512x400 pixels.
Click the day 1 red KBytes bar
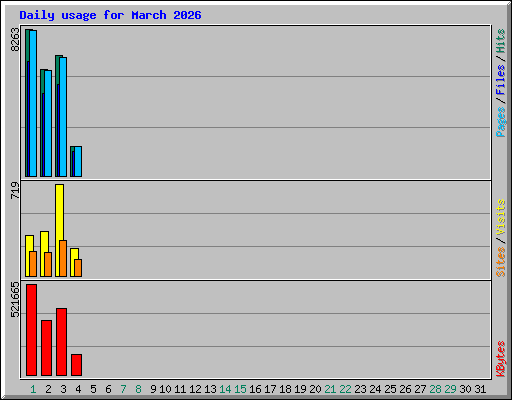(x=31, y=330)
